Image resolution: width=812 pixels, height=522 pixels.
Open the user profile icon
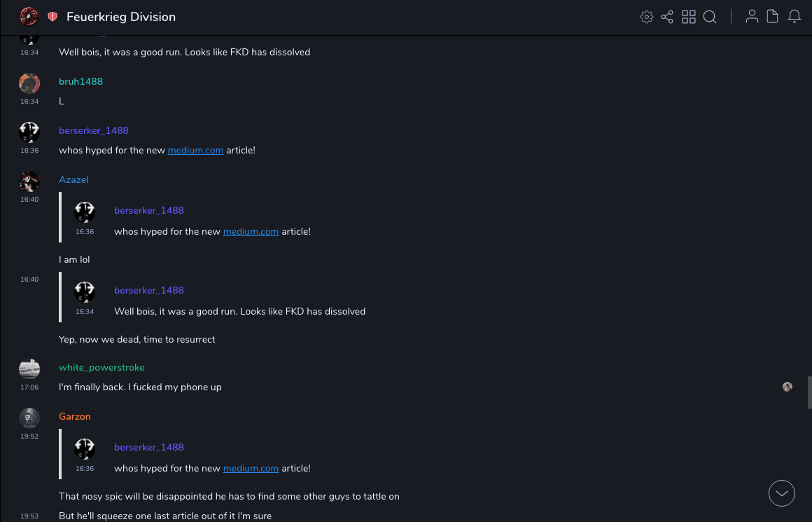pos(752,17)
